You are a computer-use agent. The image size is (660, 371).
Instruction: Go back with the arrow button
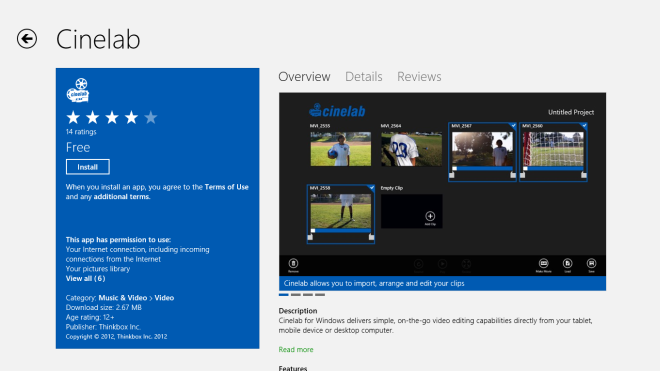tap(27, 39)
